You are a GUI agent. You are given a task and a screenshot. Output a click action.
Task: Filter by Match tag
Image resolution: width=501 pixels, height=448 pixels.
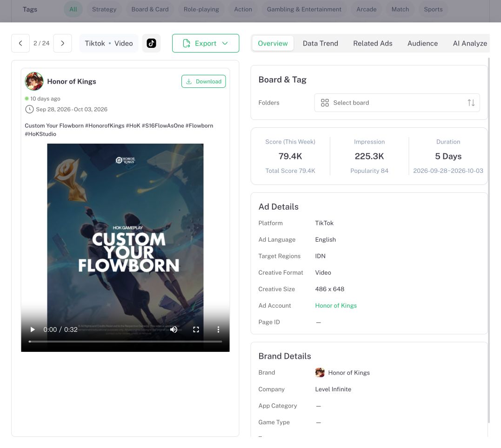tap(400, 9)
